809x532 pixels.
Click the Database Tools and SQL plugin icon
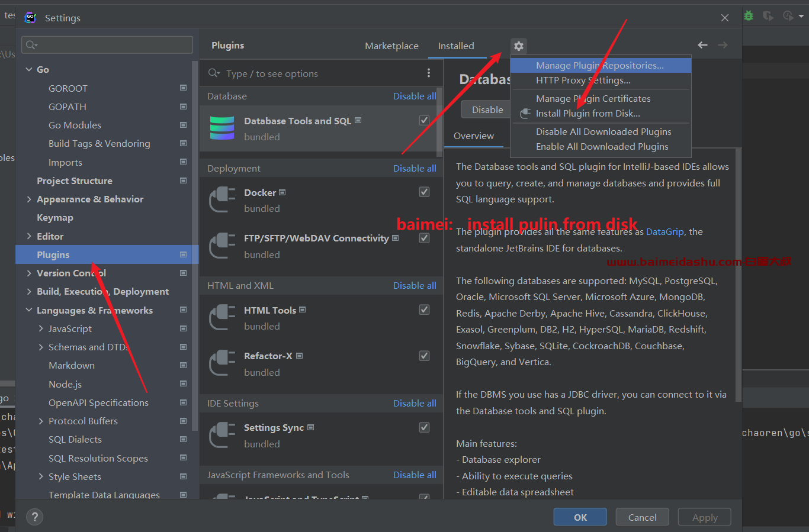point(222,128)
